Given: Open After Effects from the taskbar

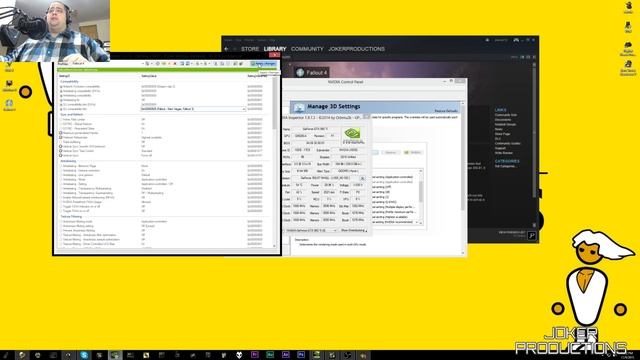Looking at the screenshot, I should [285, 355].
